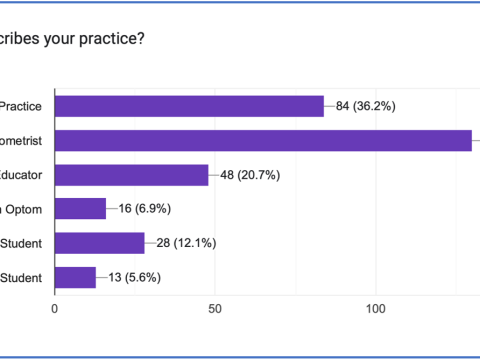Image resolution: width=480 pixels, height=360 pixels.
Task: Click the bottom Student bar showing 13
Action: 75,277
